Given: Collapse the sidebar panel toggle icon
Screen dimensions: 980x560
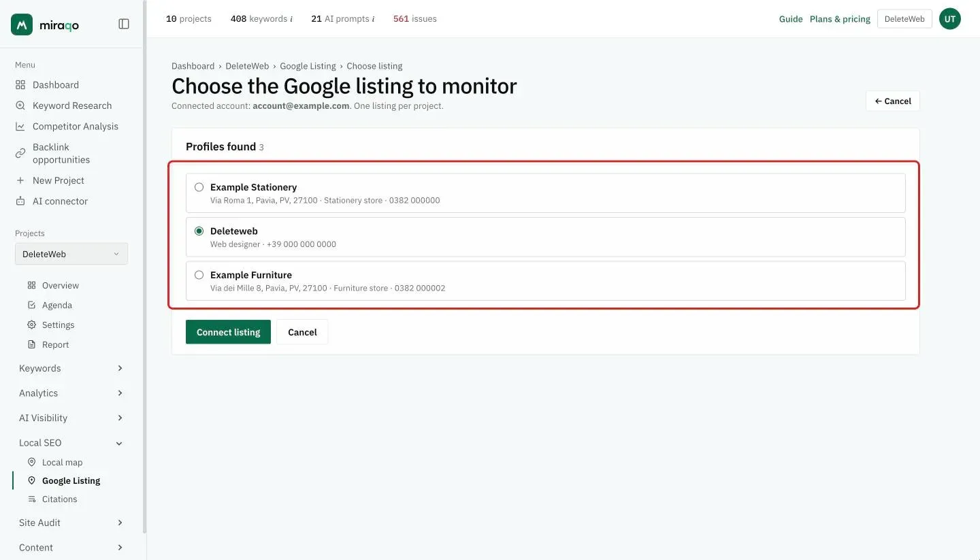Looking at the screenshot, I should pos(124,24).
